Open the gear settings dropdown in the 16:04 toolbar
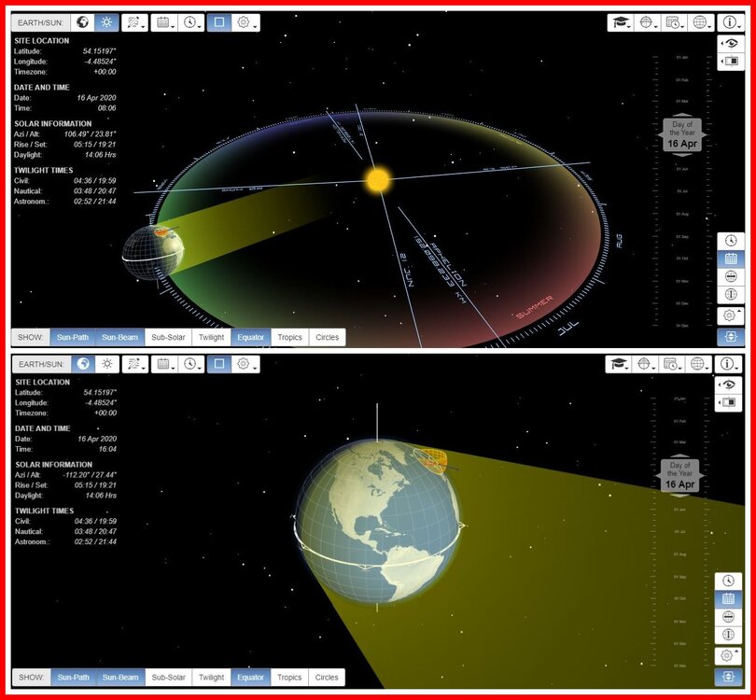756x700 pixels. coord(245,363)
